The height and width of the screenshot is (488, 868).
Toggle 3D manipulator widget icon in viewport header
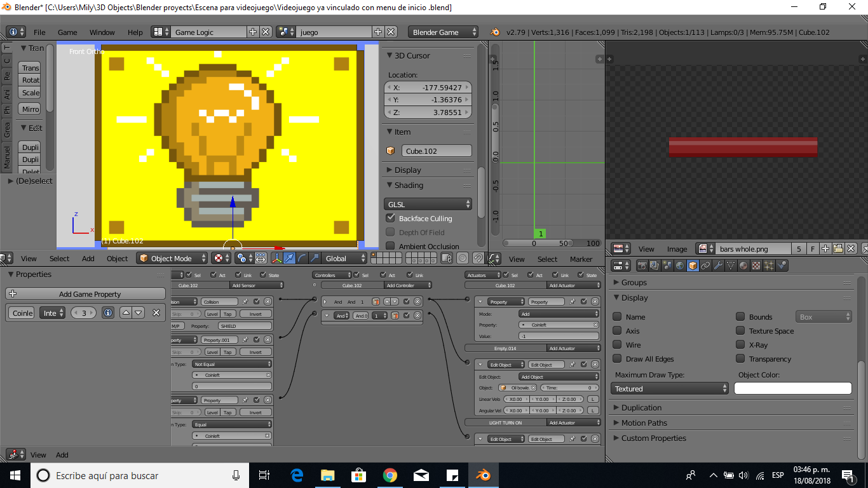[x=277, y=259]
